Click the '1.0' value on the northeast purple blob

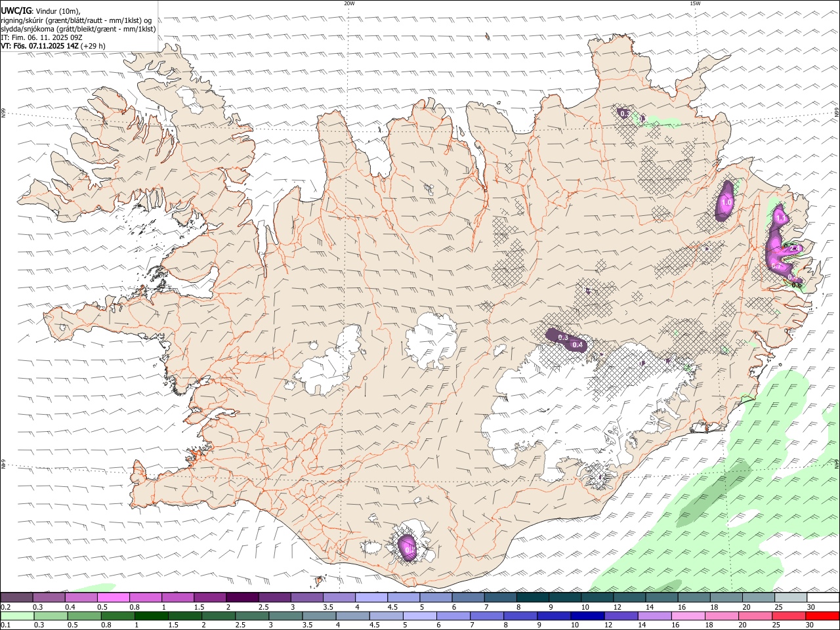726,203
